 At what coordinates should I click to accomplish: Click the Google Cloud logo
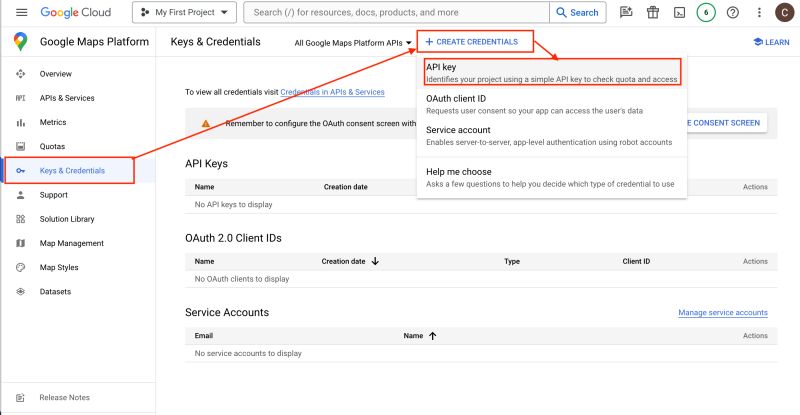(x=76, y=12)
